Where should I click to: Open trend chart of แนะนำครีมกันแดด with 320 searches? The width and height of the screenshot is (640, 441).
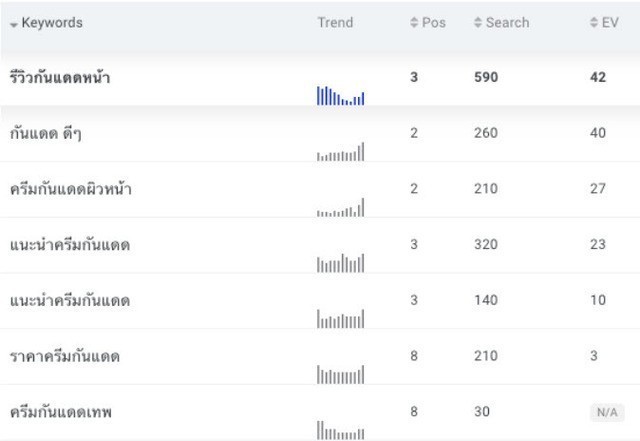click(x=340, y=264)
